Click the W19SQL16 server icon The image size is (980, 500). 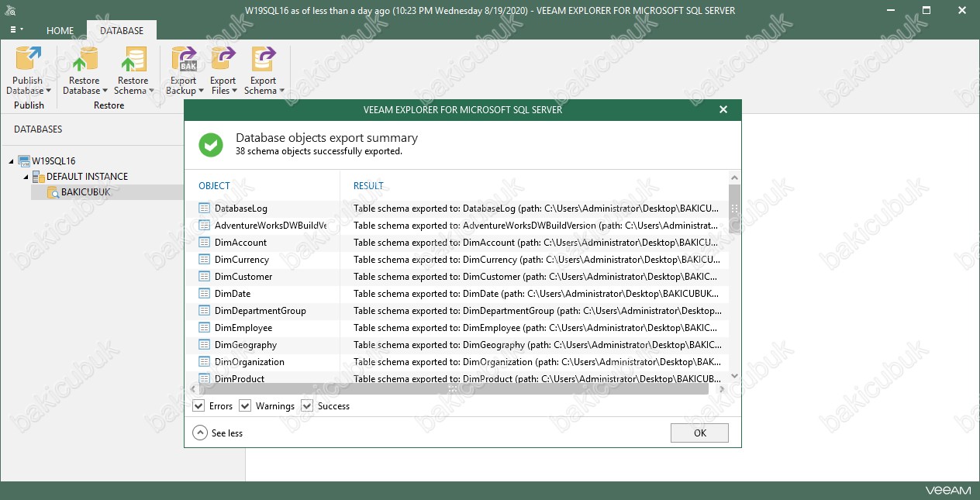[23, 161]
